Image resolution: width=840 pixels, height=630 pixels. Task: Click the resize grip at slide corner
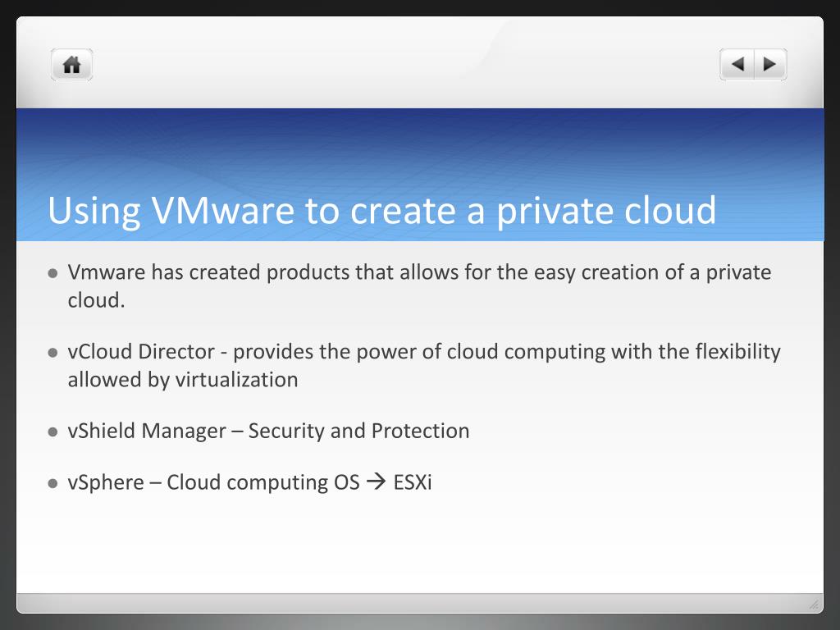814,605
